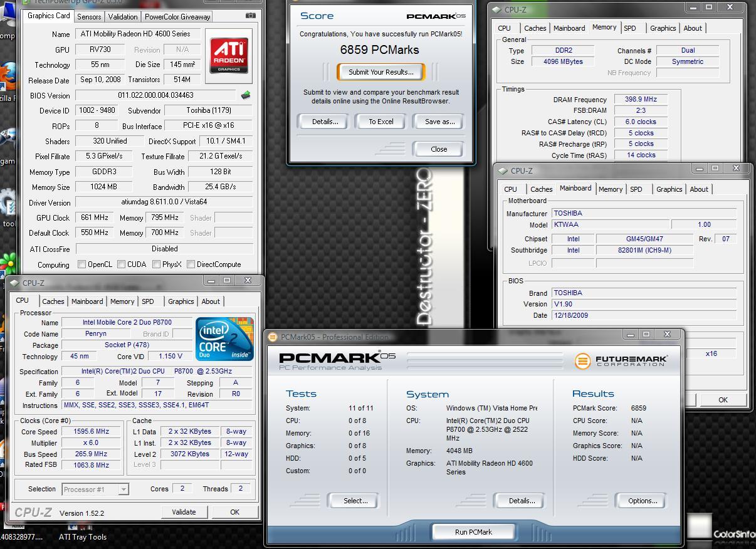Screen dimensions: 756x549
Task: Open About tab in CPU-Z Mainboard window
Action: coord(699,189)
